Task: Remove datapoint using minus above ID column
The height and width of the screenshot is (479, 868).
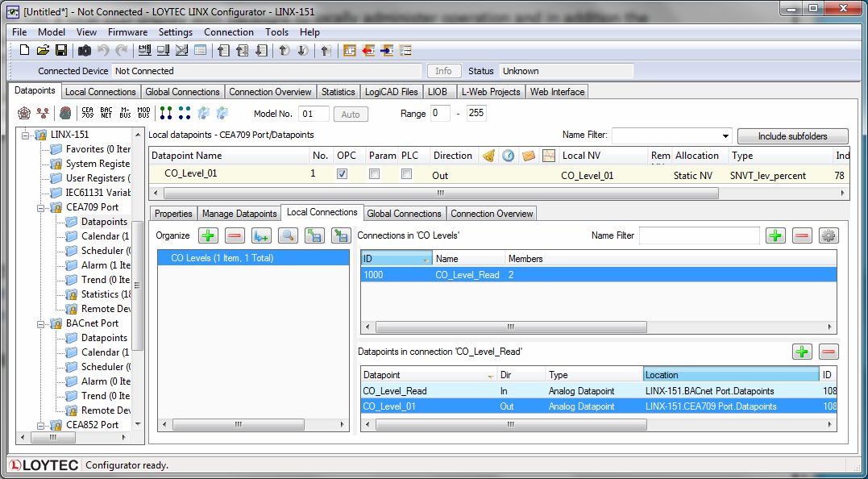Action: [x=829, y=352]
